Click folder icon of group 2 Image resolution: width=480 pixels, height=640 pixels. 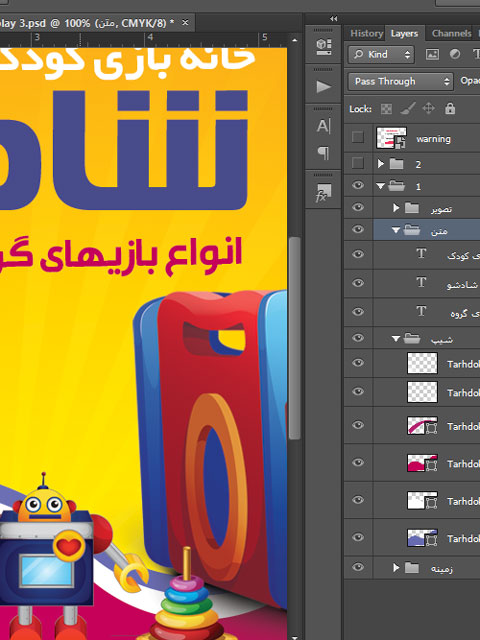pyautogui.click(x=396, y=164)
